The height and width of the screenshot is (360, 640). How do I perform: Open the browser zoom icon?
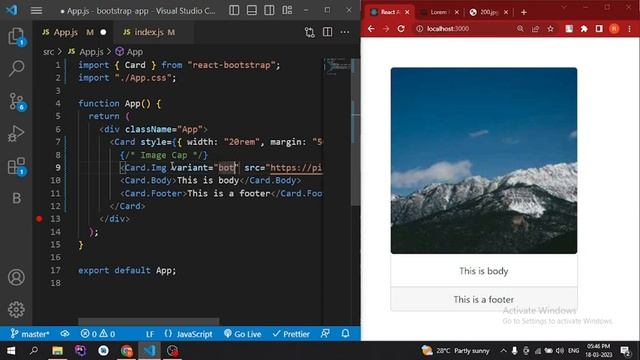(520, 29)
